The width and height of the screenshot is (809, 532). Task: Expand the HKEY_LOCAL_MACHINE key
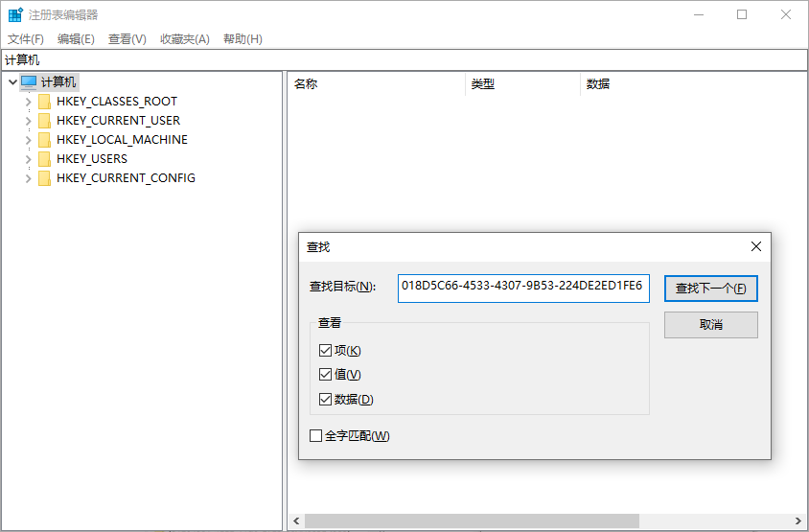[29, 140]
